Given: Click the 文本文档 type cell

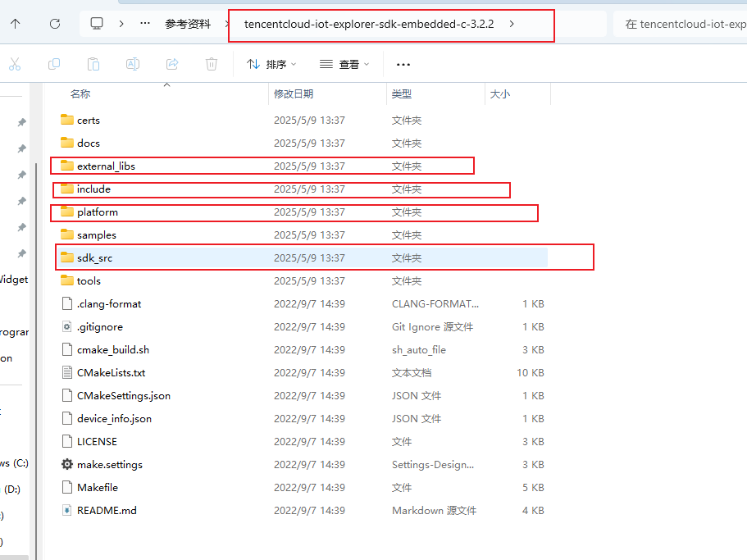Looking at the screenshot, I should coord(412,372).
